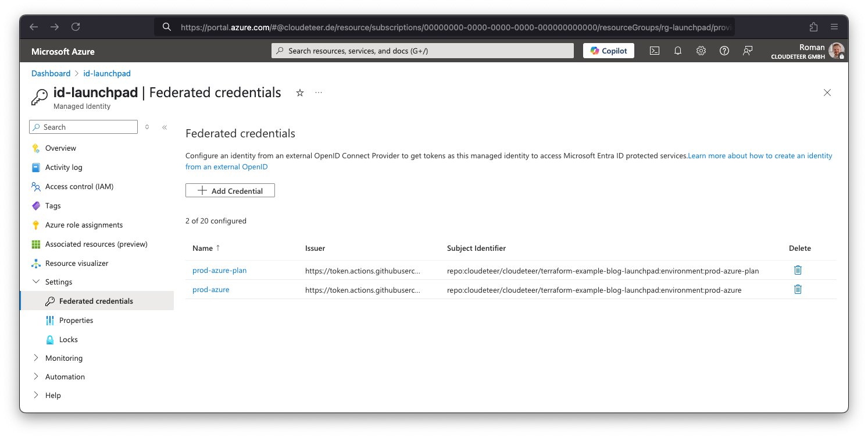Open the help question mark icon
The height and width of the screenshot is (437, 868).
(x=724, y=51)
